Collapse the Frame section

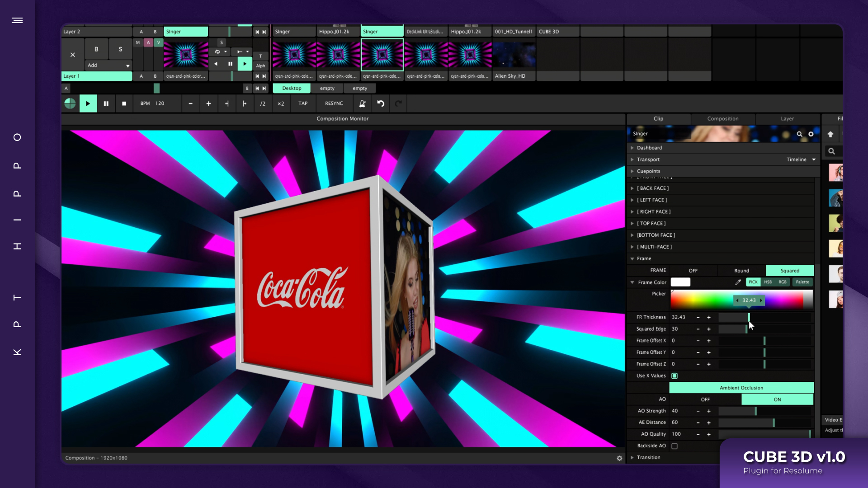(x=721, y=259)
